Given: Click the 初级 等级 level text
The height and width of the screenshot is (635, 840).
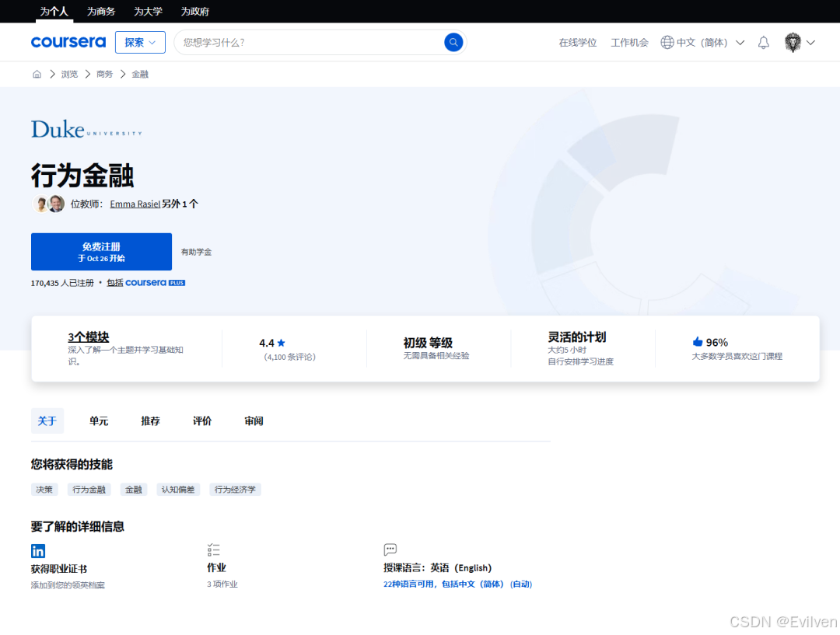Looking at the screenshot, I should (x=428, y=342).
